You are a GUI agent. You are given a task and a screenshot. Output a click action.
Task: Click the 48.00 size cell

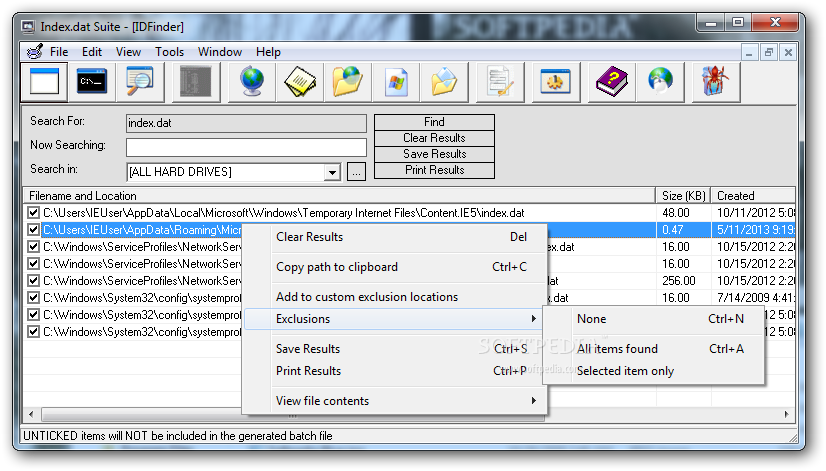(676, 213)
